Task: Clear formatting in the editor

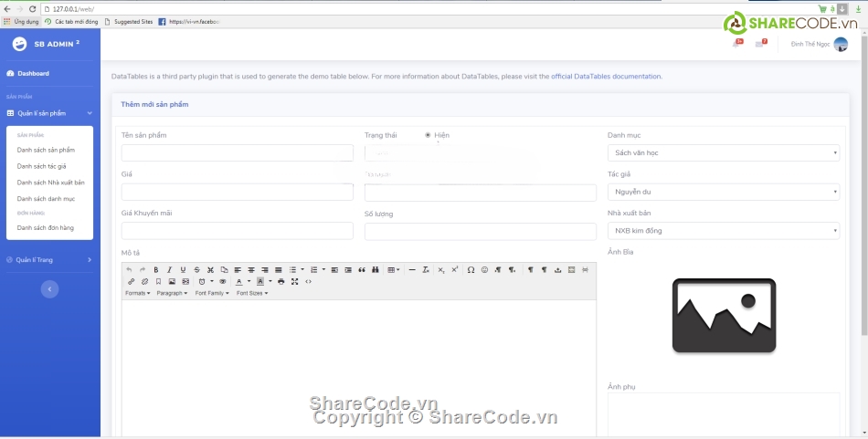Action: pos(426,270)
